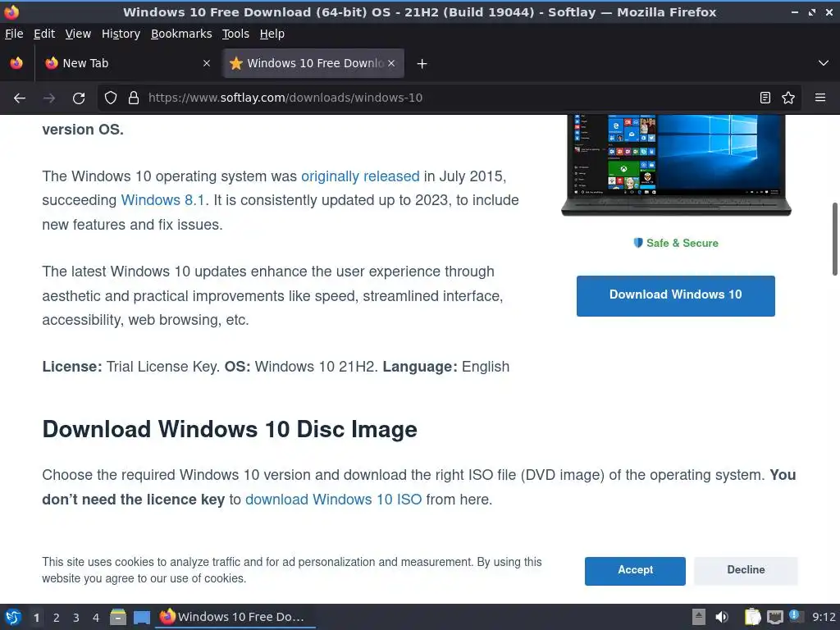Click the 'Download Windows 10 Disc Image' heading

click(x=230, y=430)
